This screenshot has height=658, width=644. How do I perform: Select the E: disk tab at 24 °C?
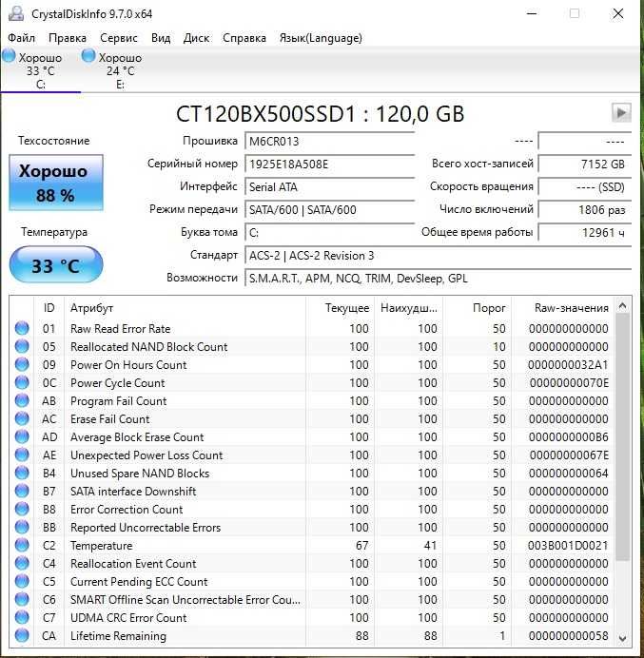tap(120, 70)
